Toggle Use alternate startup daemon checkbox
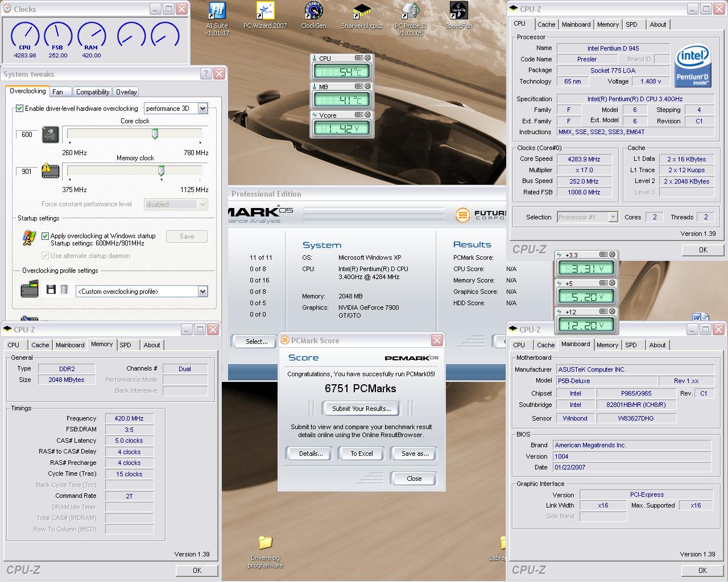Image resolution: width=728 pixels, height=582 pixels. 45,256
